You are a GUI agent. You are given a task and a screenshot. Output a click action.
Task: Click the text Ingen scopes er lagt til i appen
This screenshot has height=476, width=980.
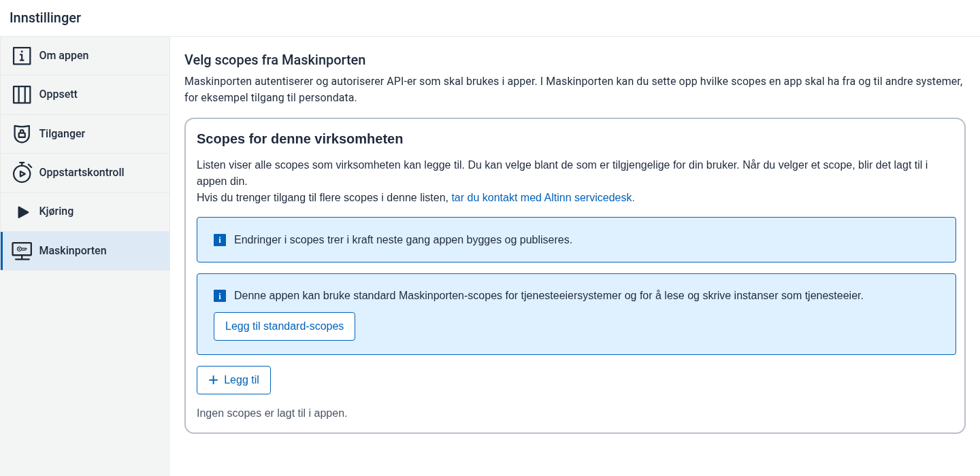pyautogui.click(x=272, y=413)
